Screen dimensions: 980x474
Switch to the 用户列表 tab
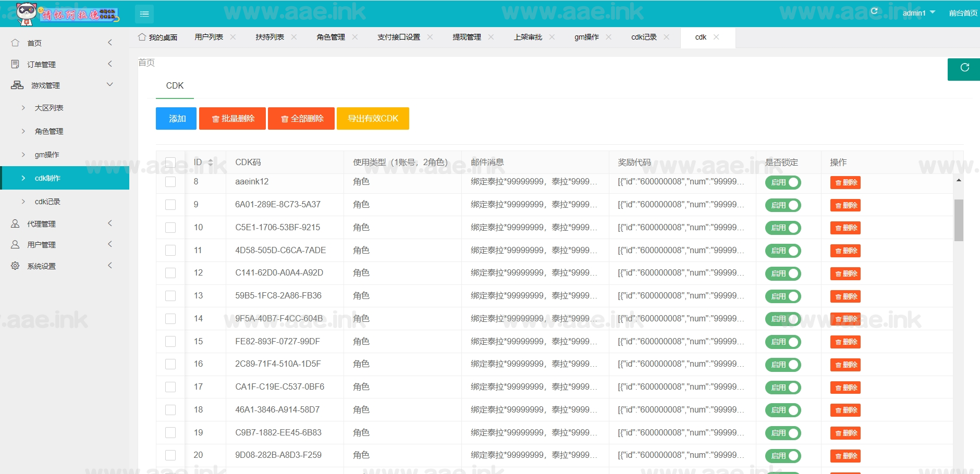[209, 37]
